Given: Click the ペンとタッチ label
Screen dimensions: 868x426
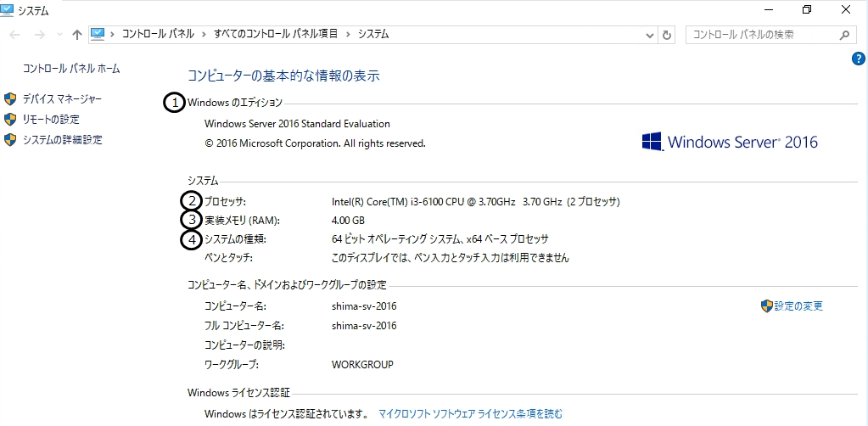Looking at the screenshot, I should click(228, 258).
